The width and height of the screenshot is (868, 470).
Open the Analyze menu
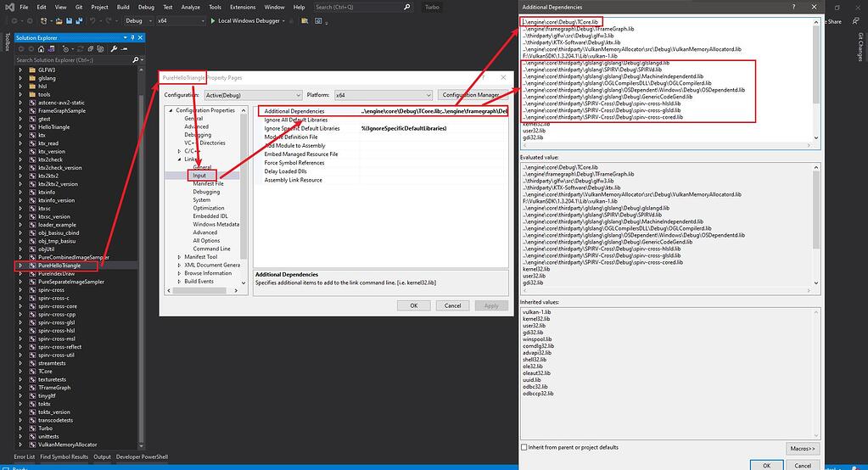click(x=190, y=7)
